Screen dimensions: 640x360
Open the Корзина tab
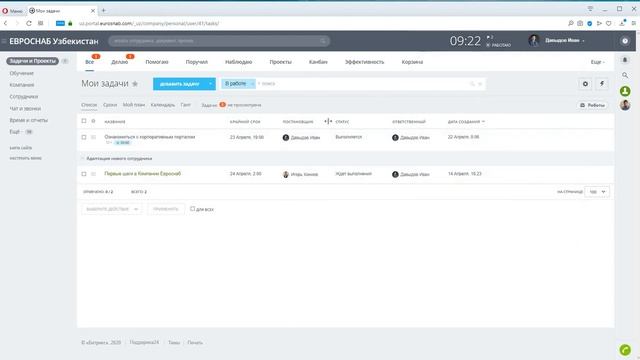(x=412, y=62)
